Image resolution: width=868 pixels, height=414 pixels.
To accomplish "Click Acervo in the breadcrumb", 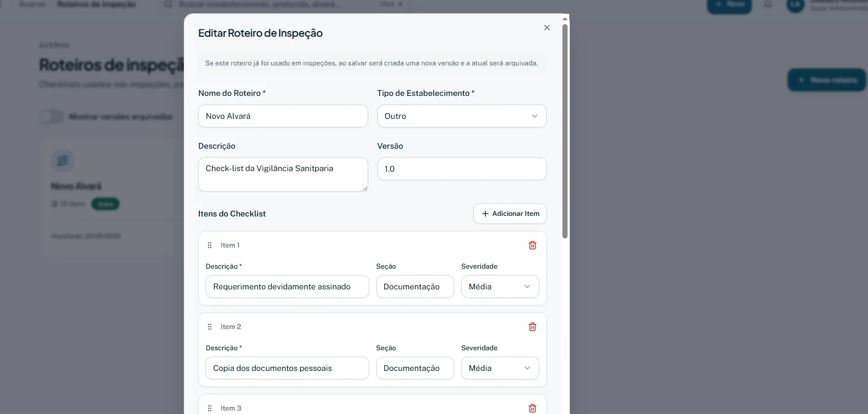I will [32, 4].
